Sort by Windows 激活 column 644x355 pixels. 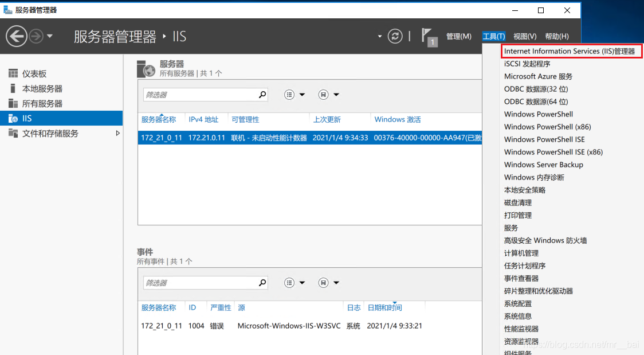[x=398, y=119]
